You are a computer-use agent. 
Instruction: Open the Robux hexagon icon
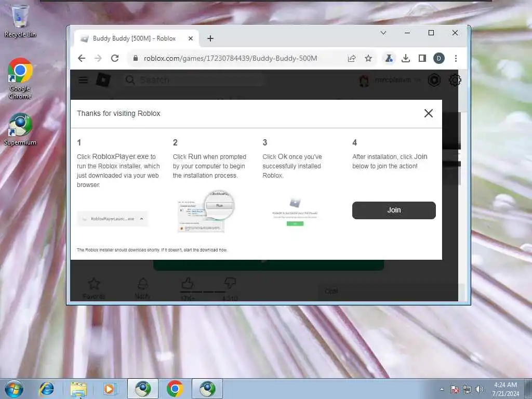click(x=434, y=81)
